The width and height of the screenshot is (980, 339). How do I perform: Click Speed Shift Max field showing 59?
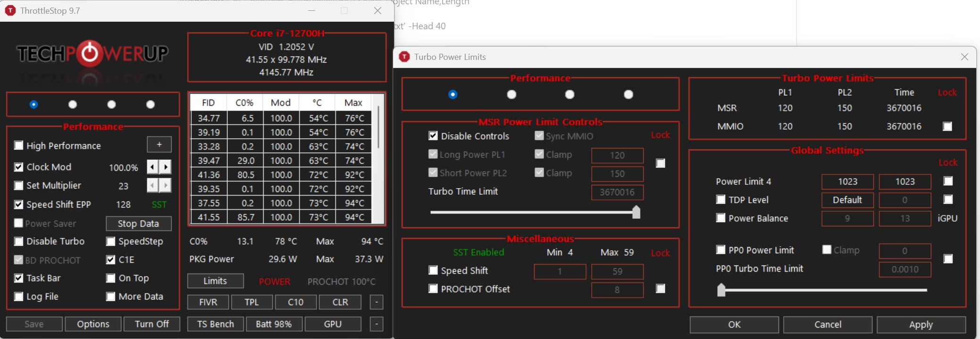(617, 272)
